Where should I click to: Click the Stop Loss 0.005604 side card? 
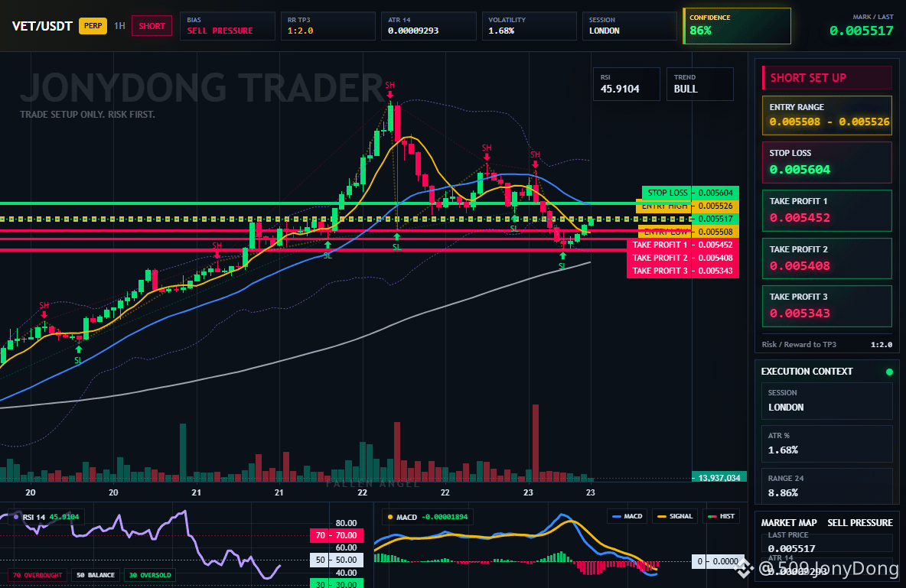click(x=827, y=162)
